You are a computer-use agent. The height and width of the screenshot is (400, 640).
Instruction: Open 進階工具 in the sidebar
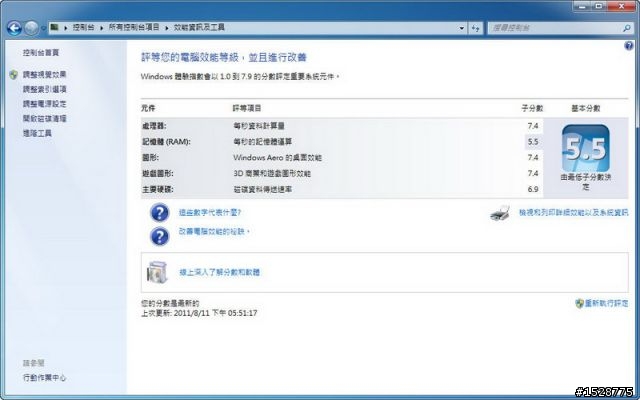click(x=37, y=133)
